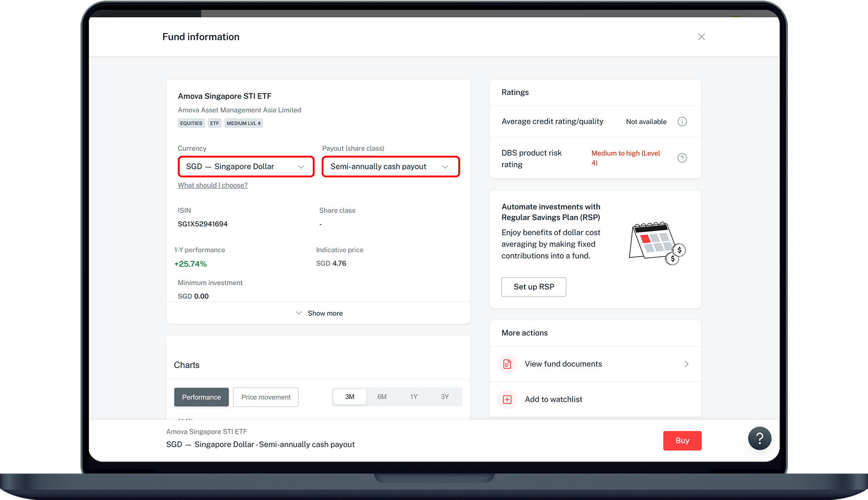Open the SGD Singapore Dollar currency dropdown
Image resolution: width=868 pixels, height=500 pixels.
(x=246, y=167)
